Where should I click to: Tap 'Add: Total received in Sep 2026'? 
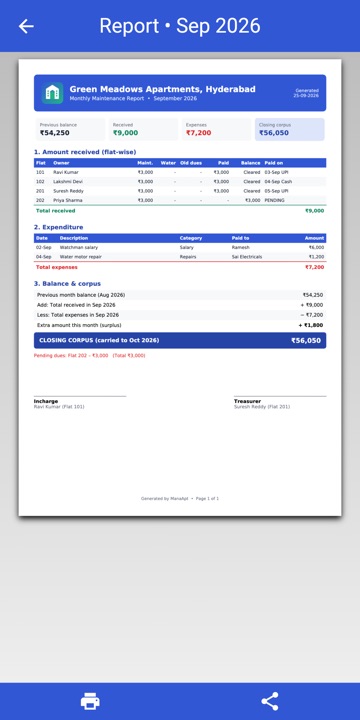76,305
